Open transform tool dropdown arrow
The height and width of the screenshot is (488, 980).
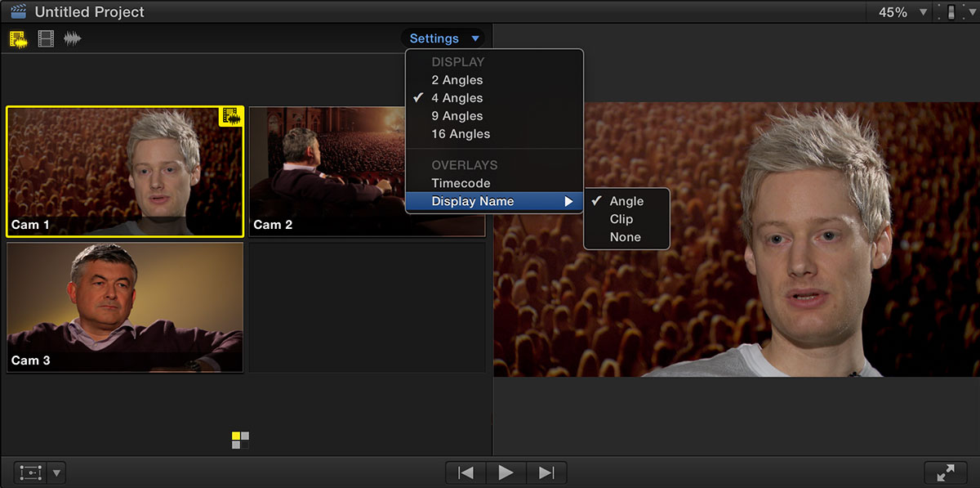pos(56,472)
